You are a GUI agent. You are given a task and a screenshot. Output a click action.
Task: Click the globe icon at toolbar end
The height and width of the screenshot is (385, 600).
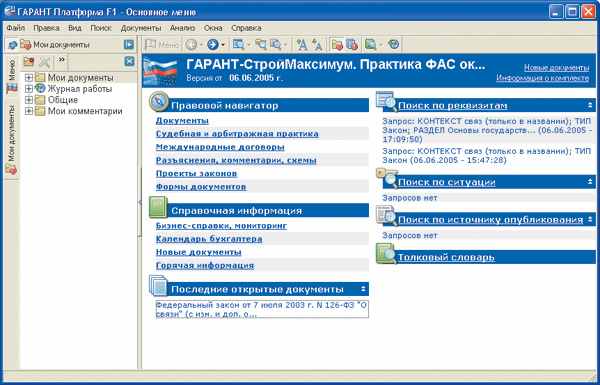[x=394, y=44]
